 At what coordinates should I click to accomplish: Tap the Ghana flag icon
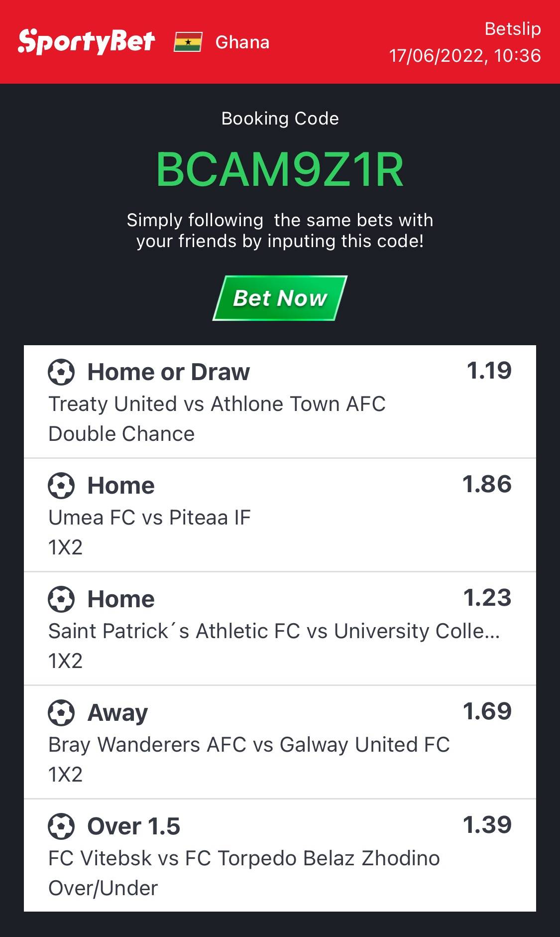(x=188, y=42)
